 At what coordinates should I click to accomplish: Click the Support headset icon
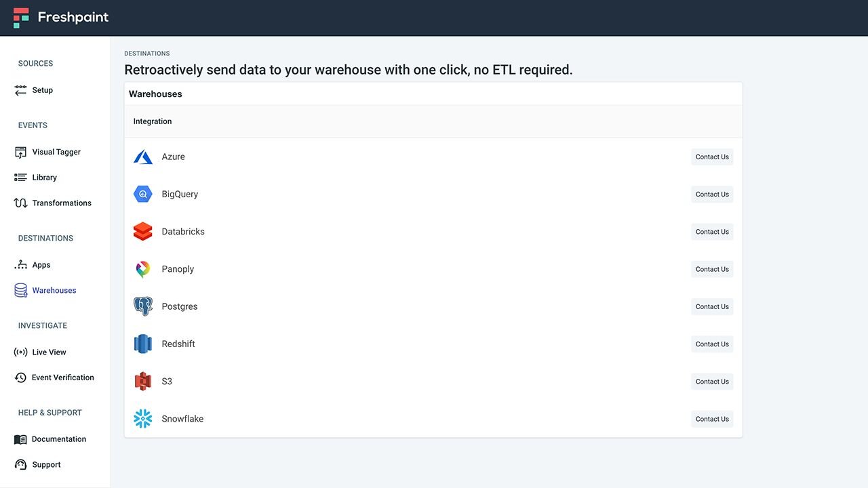click(21, 465)
